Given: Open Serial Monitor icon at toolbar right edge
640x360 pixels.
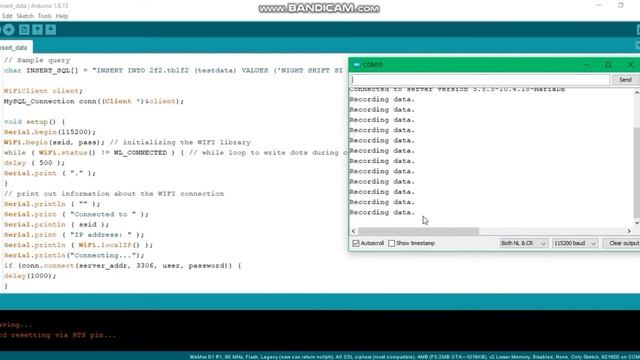Looking at the screenshot, I should [x=638, y=29].
